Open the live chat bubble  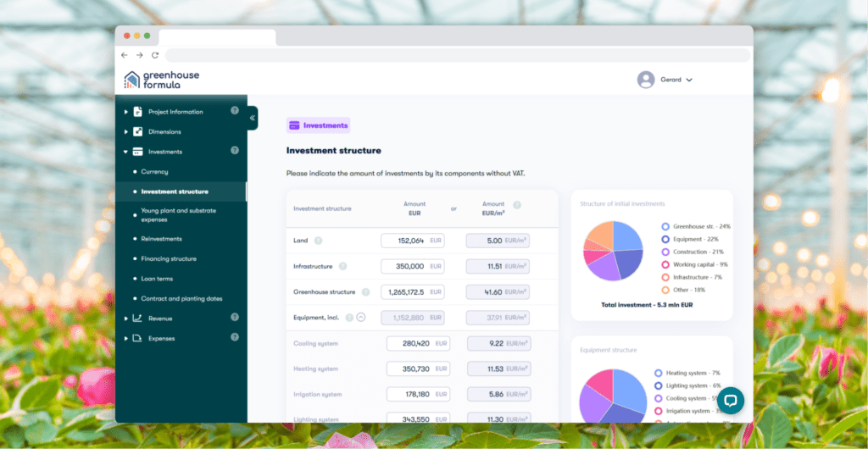pos(730,400)
